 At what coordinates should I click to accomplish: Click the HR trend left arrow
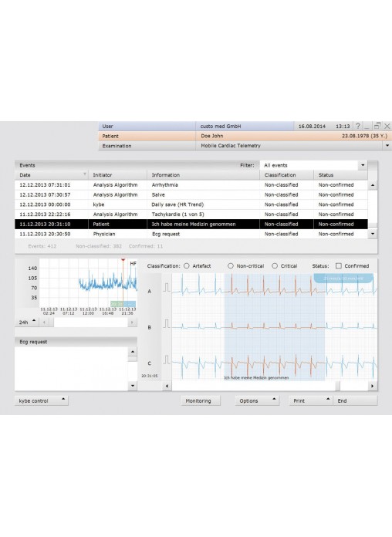(44, 323)
